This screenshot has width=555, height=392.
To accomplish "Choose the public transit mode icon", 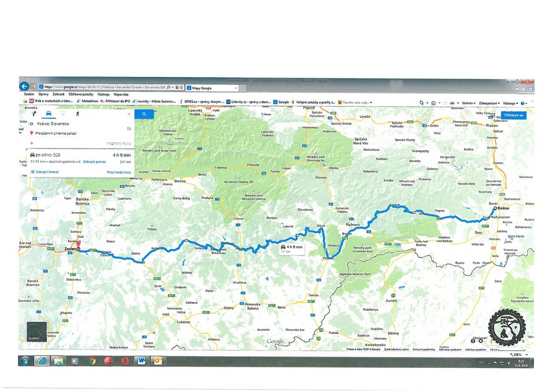I will [x=63, y=114].
